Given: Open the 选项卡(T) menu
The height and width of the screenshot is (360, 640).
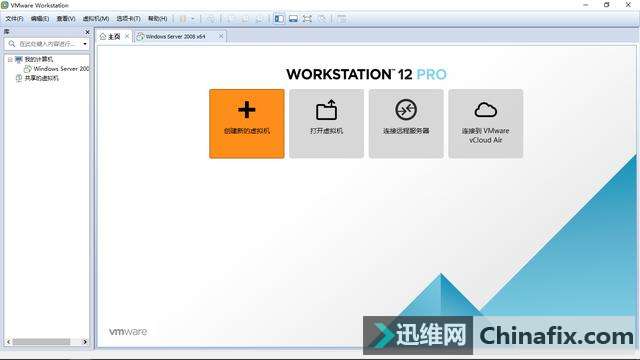Looking at the screenshot, I should point(128,19).
